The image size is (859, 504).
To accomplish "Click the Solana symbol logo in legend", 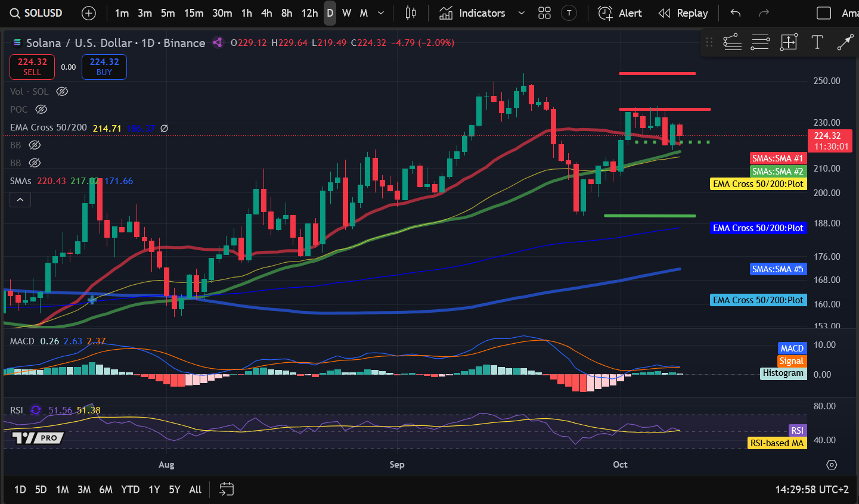I will click(17, 43).
